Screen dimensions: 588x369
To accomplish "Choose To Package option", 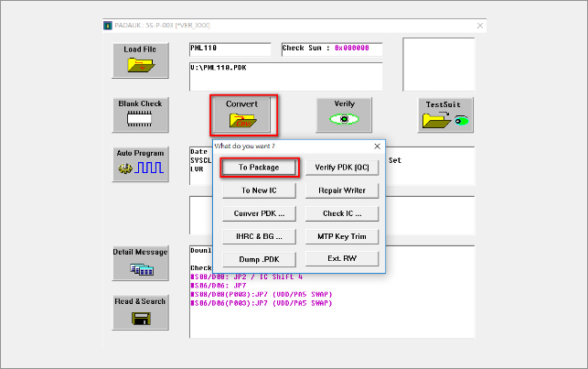I will click(259, 168).
